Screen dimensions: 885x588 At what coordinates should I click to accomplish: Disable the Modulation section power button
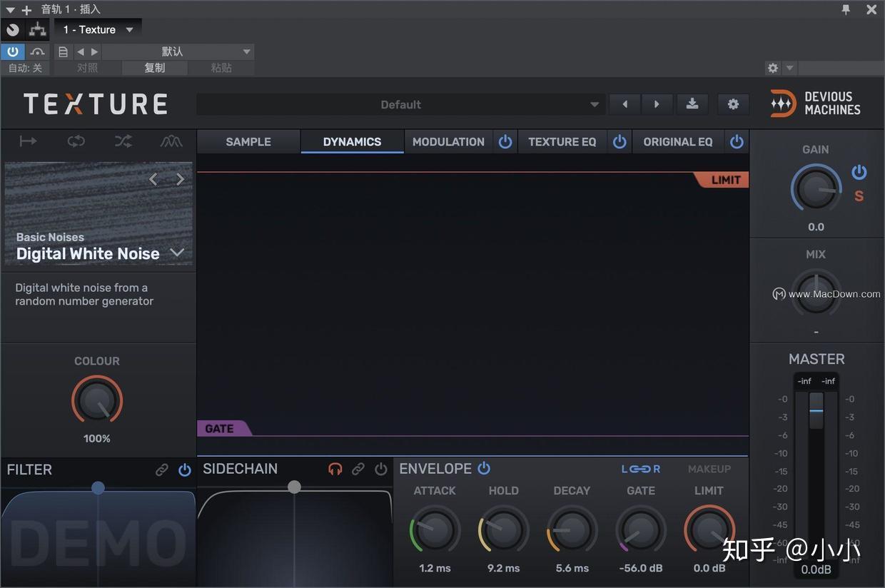click(505, 141)
